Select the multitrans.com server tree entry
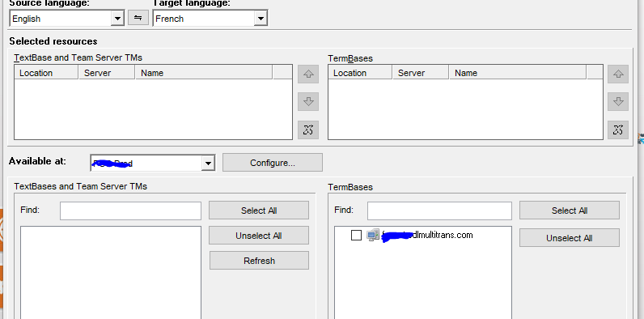 pos(427,235)
